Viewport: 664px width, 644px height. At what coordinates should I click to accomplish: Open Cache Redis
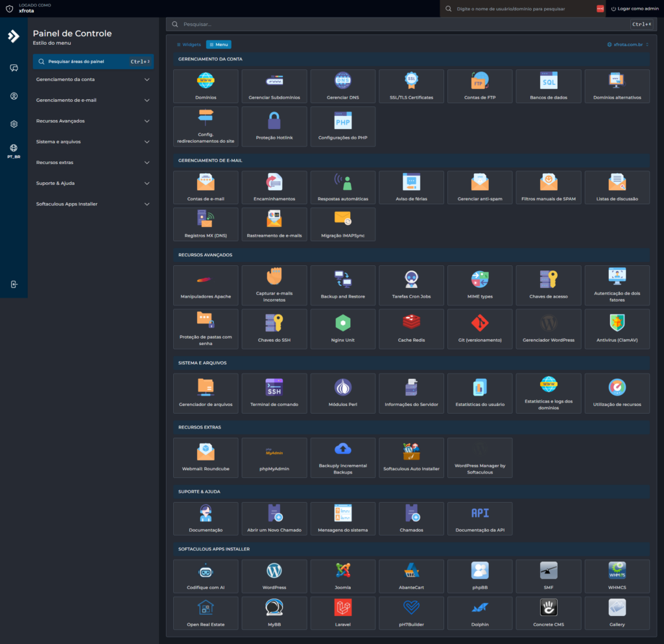411,329
